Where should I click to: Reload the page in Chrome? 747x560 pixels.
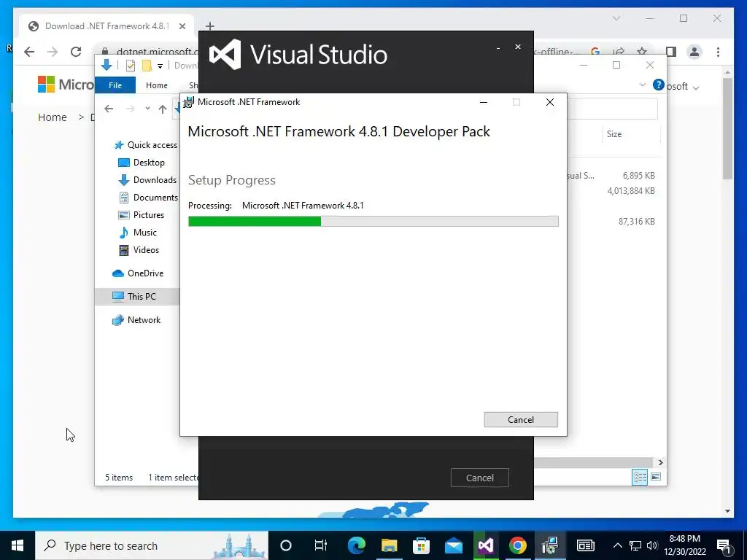[x=76, y=52]
